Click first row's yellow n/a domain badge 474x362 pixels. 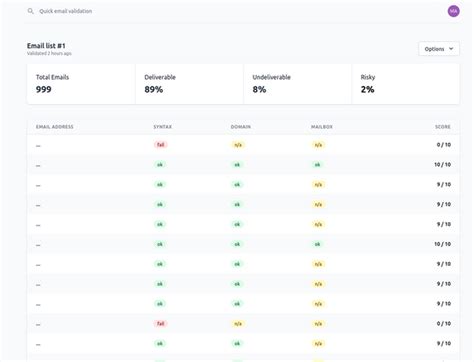[x=238, y=145]
